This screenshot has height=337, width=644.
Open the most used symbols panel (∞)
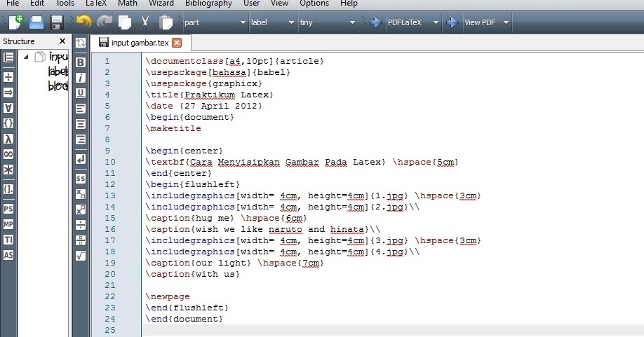coord(8,154)
